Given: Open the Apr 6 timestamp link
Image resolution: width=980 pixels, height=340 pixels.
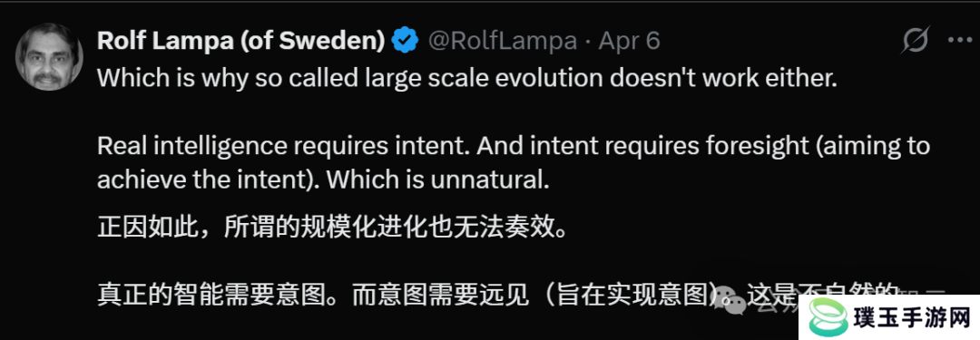Looking at the screenshot, I should (x=629, y=41).
